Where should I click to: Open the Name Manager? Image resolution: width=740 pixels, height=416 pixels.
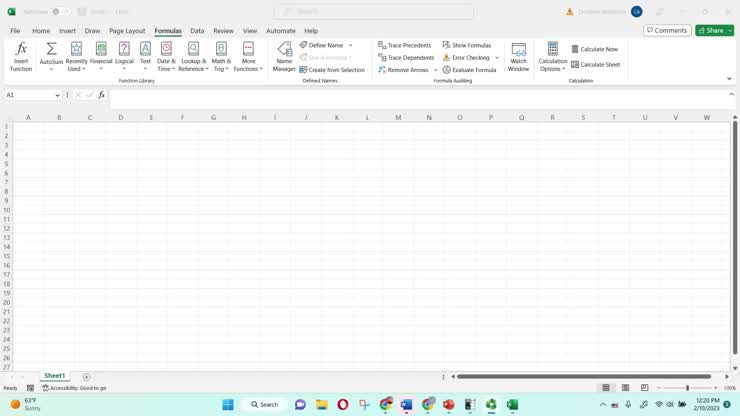click(284, 56)
